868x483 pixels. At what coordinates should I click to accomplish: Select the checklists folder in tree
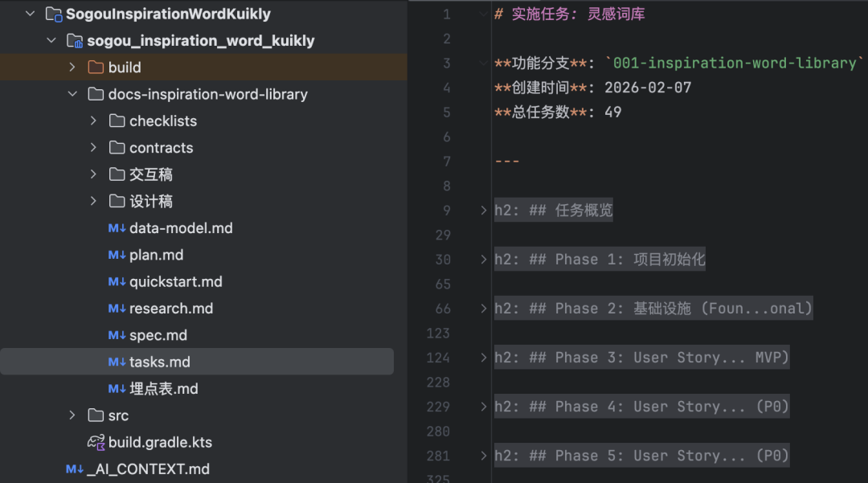tap(203, 121)
